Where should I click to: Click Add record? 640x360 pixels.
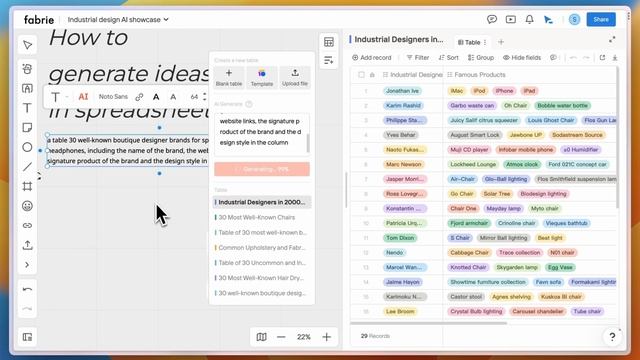click(x=371, y=58)
